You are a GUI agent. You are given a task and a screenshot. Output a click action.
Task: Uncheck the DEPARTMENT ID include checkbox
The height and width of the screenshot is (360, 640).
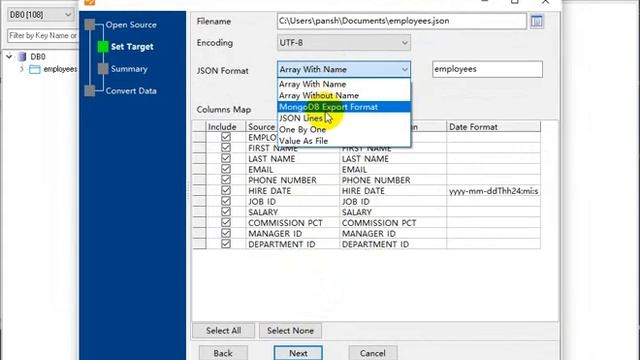click(x=226, y=244)
